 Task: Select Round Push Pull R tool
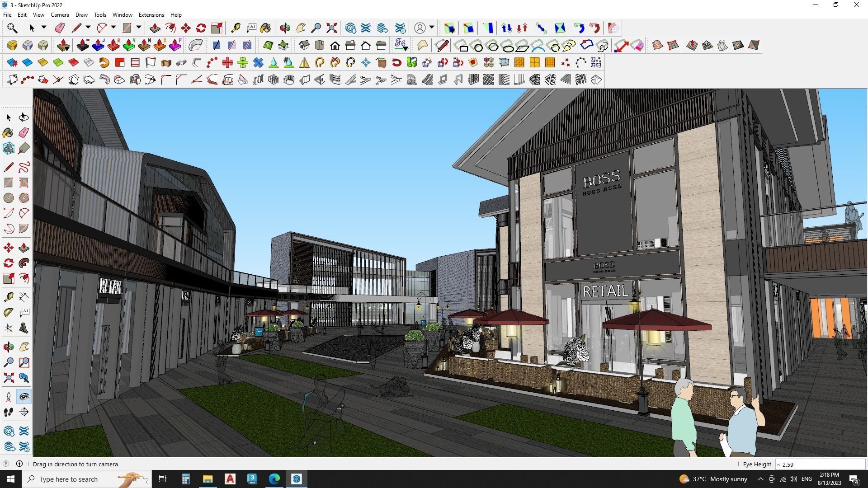(113, 45)
